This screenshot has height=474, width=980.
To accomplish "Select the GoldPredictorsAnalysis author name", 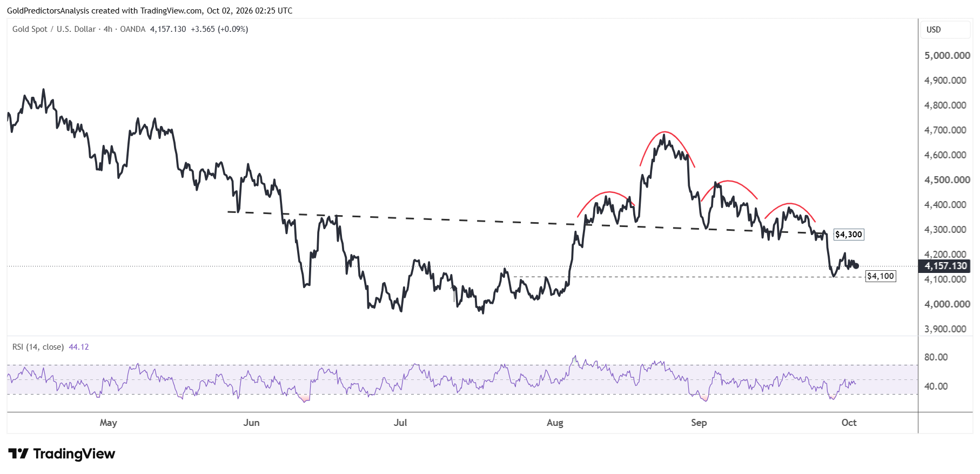I will pyautogui.click(x=48, y=11).
